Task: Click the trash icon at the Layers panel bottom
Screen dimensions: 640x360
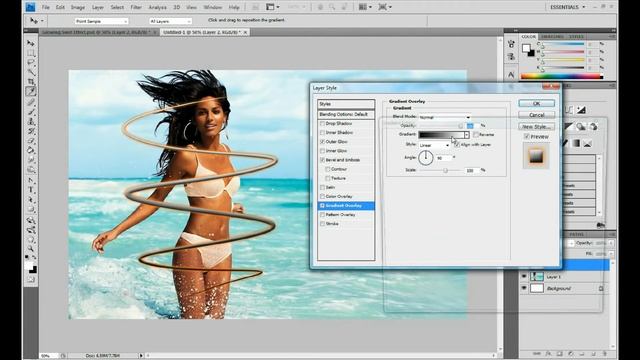Action: [x=604, y=353]
